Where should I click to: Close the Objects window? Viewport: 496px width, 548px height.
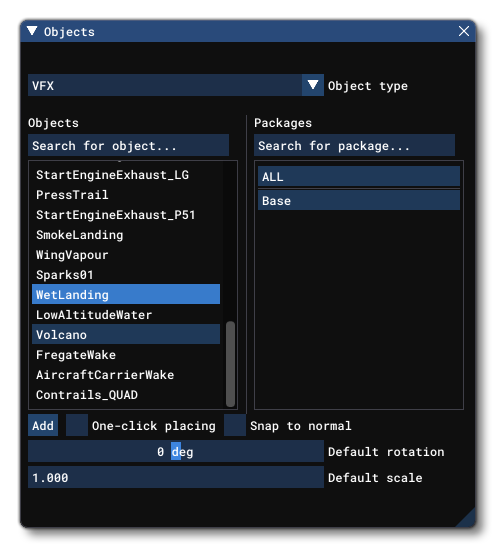click(463, 31)
